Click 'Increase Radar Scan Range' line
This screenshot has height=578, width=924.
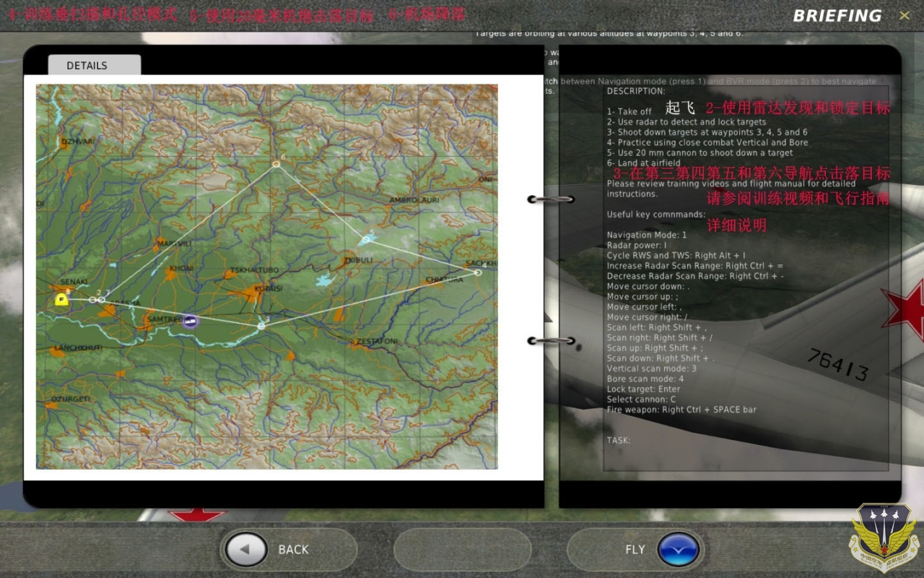point(695,266)
